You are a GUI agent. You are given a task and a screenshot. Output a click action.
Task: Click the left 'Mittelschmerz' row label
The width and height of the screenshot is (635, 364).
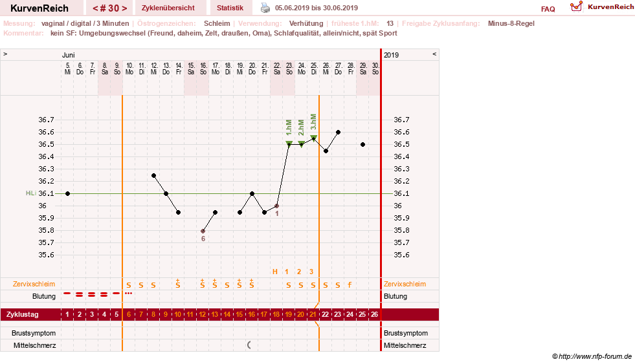(x=35, y=345)
